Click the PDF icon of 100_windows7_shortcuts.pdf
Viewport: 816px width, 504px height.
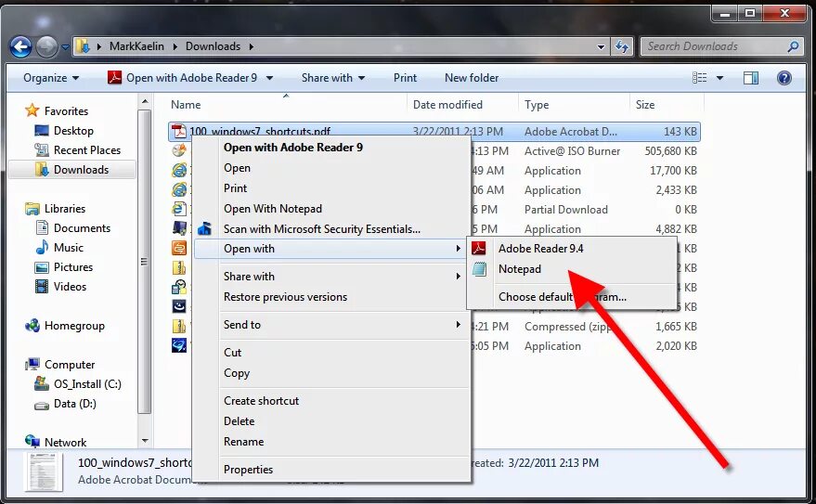pyautogui.click(x=179, y=132)
